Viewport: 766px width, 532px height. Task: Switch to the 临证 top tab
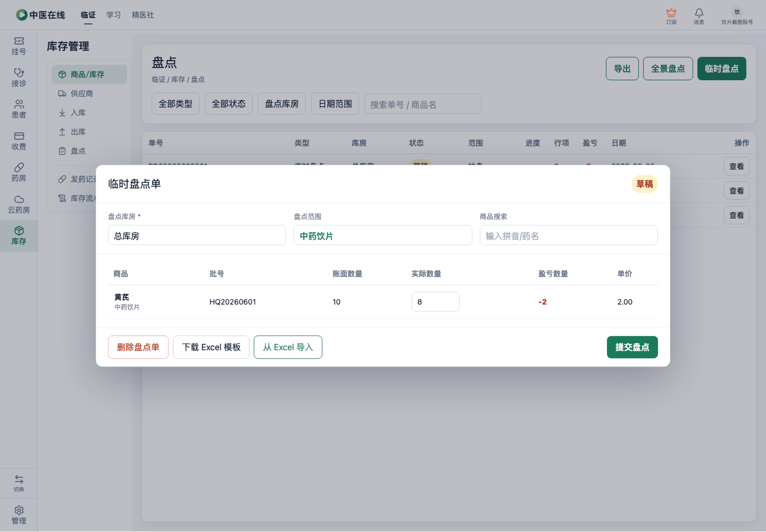[88, 15]
